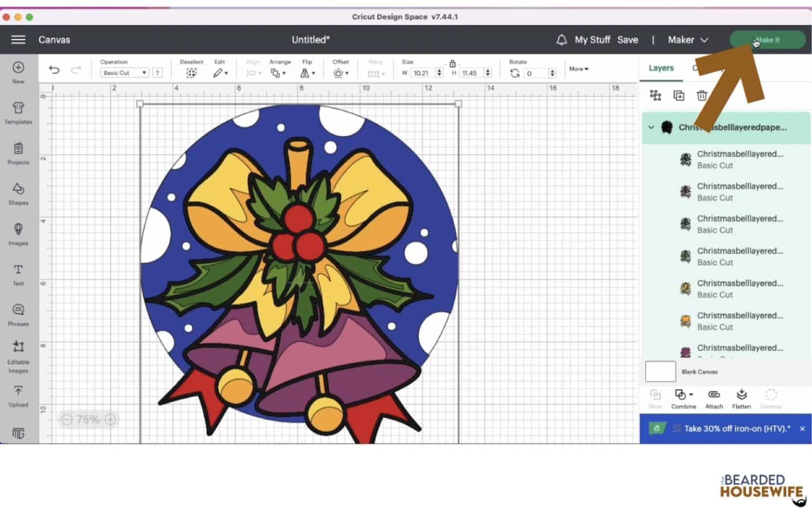Open the Maker machine dropdown
812x516 pixels.
coord(687,40)
